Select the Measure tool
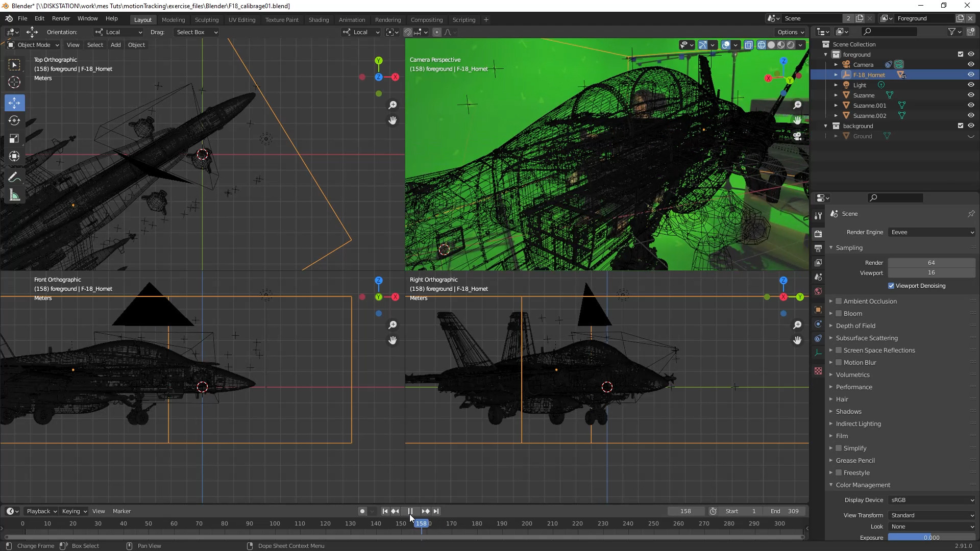 tap(14, 195)
